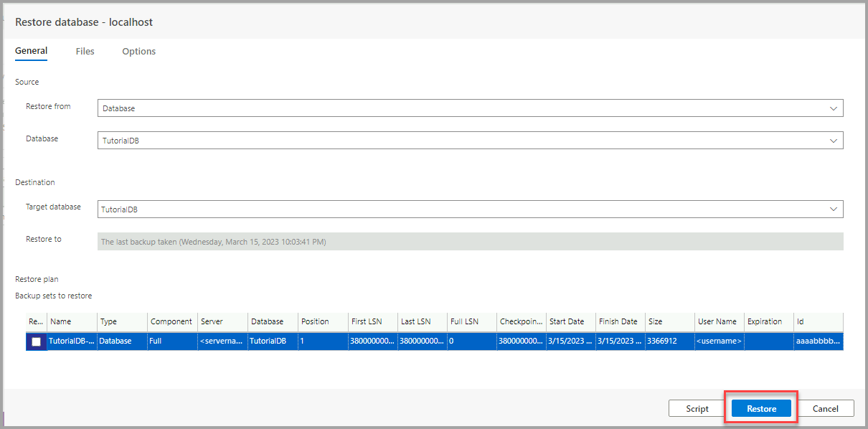Expand the source Database dropdown
868x429 pixels.
coord(470,141)
